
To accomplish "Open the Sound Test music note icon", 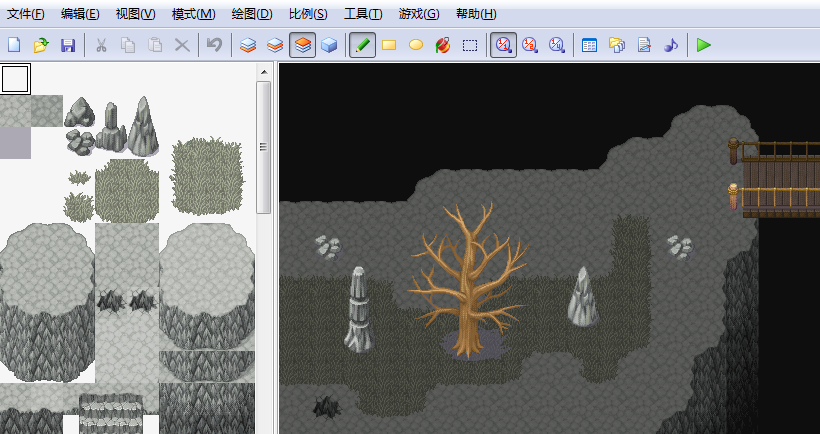I will (x=670, y=45).
